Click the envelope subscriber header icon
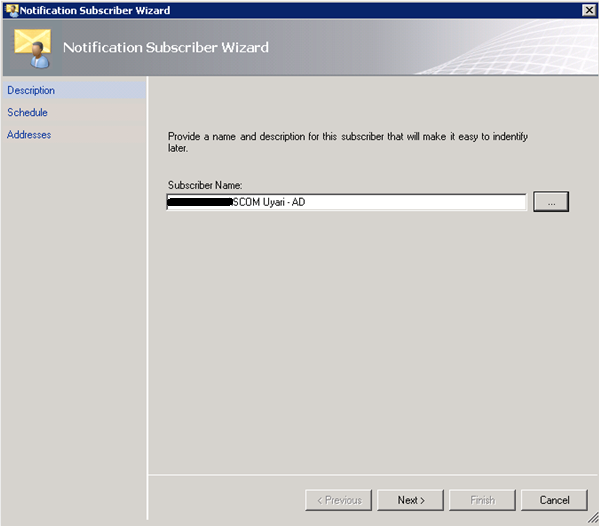Viewport: 599px width, 526px height. pyautogui.click(x=33, y=48)
